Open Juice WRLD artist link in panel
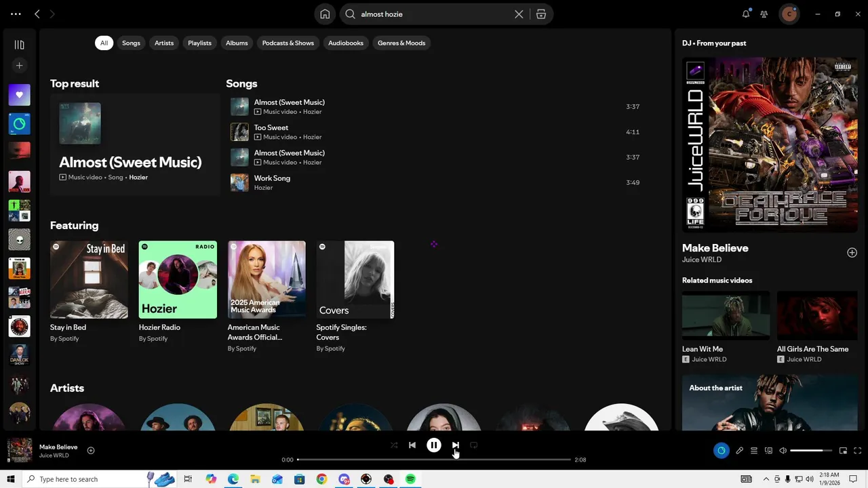Viewport: 868px width, 488px height. click(x=702, y=260)
